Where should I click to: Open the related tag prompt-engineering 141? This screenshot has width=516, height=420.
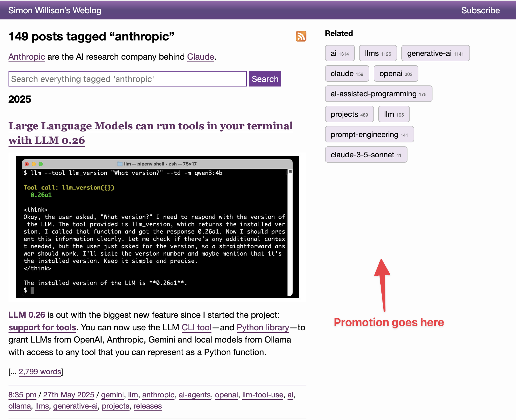point(369,134)
